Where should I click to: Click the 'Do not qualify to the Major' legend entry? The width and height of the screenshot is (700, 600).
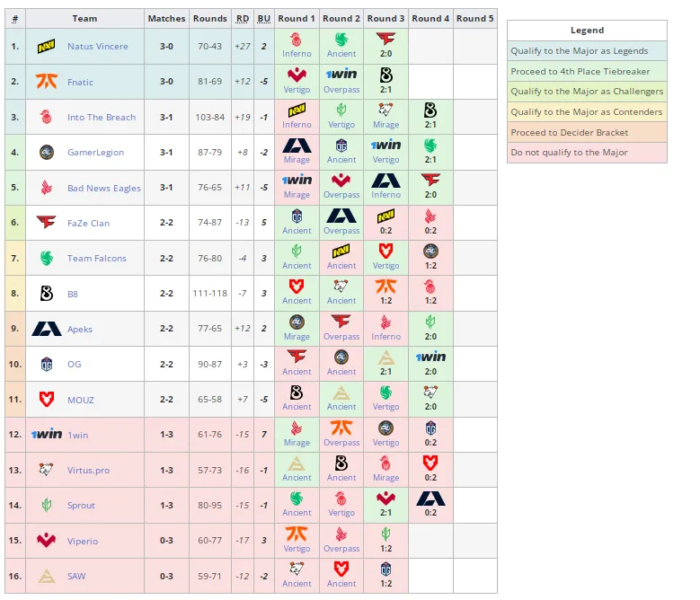coord(587,153)
